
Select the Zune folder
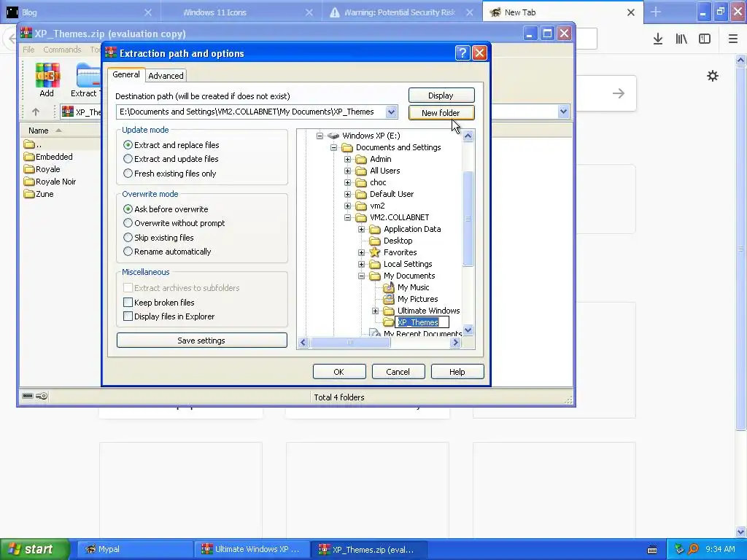pos(39,194)
